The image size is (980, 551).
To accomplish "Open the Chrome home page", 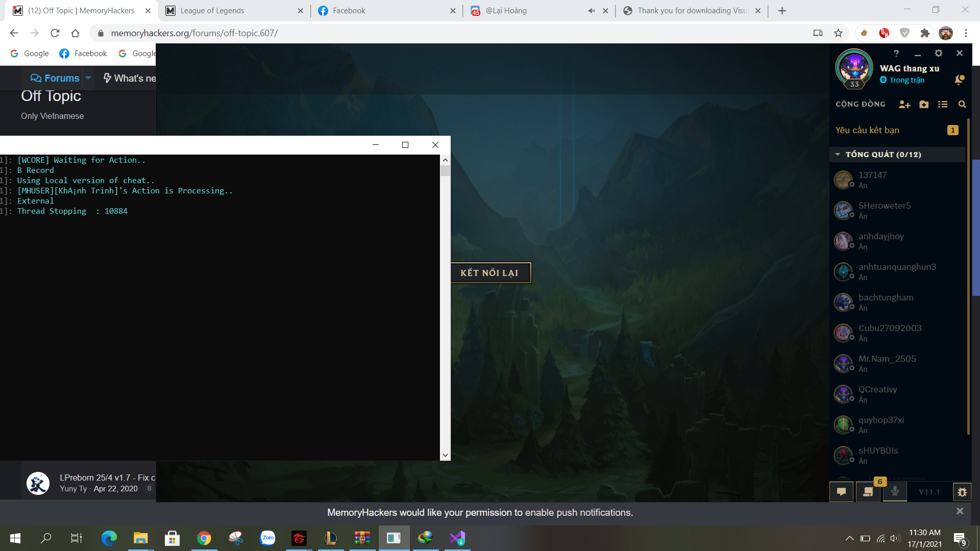I will (75, 33).
